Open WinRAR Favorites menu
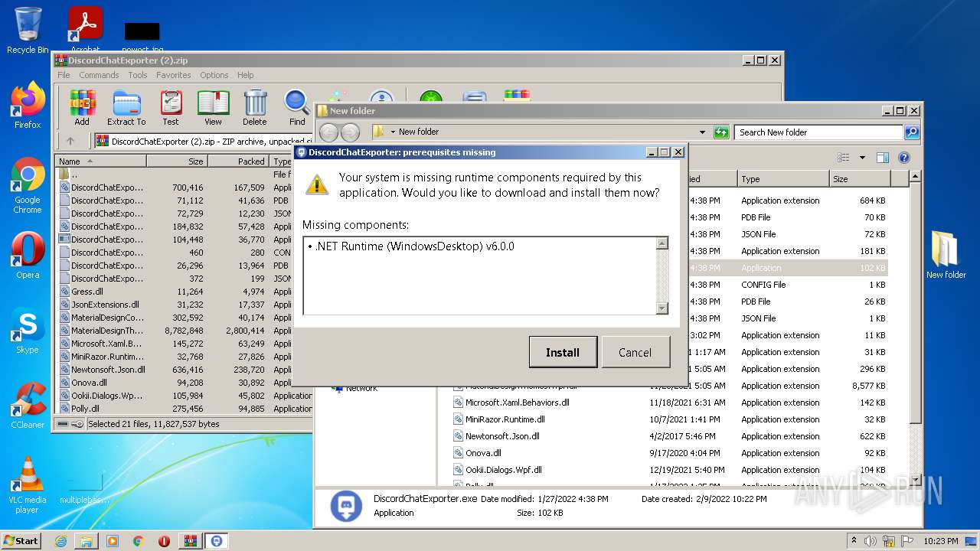Viewport: 980px width, 551px height. (174, 75)
